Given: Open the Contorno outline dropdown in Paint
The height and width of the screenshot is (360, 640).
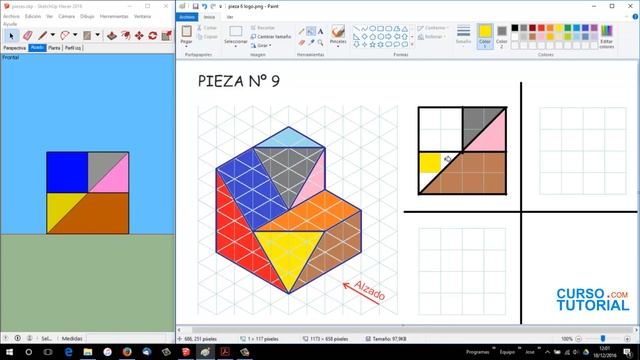Looking at the screenshot, I should 433,28.
